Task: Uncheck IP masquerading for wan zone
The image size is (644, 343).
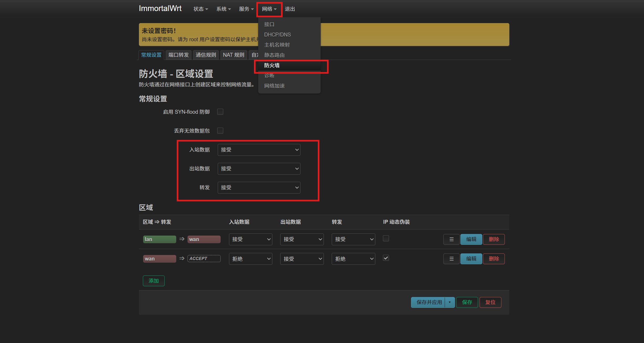Action: [386, 258]
